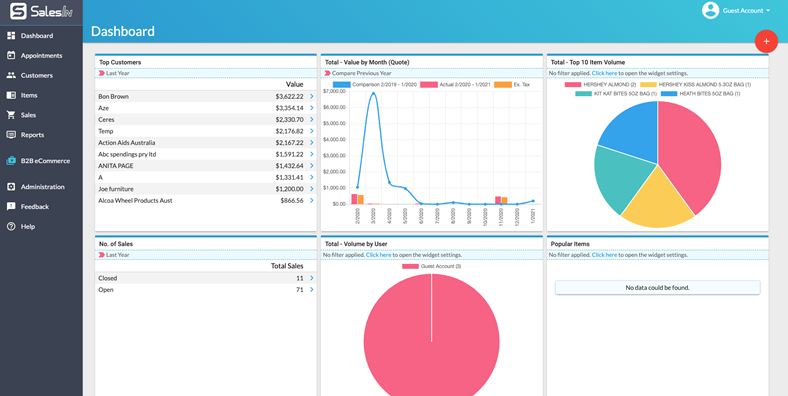
Task: Go to B2B eCommerce menu item
Action: pos(45,161)
